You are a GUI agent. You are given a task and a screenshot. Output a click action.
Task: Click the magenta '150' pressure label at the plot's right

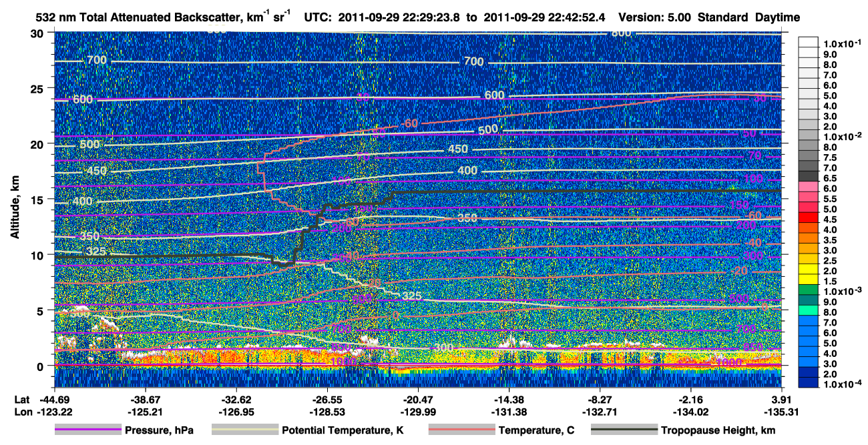point(739,205)
